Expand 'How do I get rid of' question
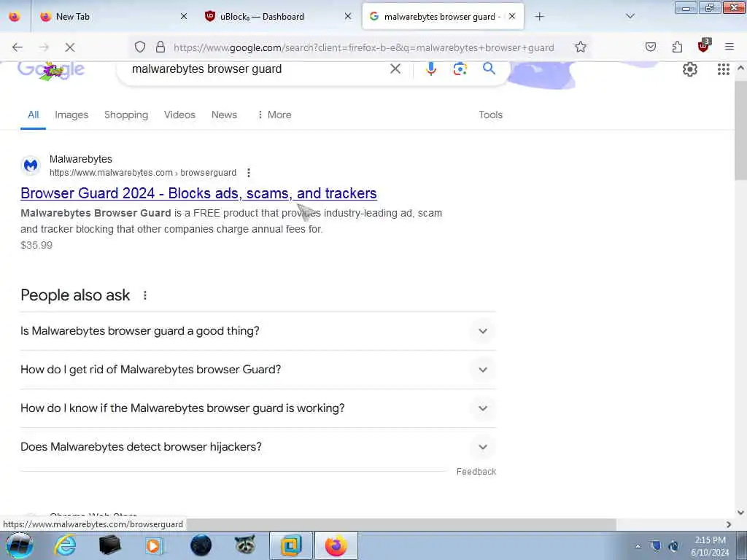The height and width of the screenshot is (560, 747). [258, 370]
